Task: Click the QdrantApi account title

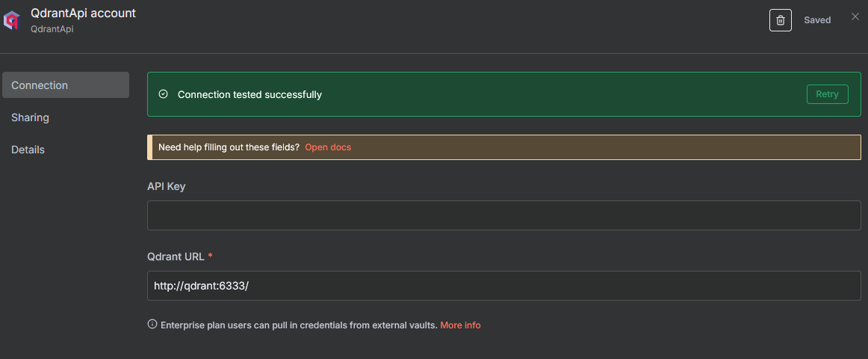Action: (84, 13)
